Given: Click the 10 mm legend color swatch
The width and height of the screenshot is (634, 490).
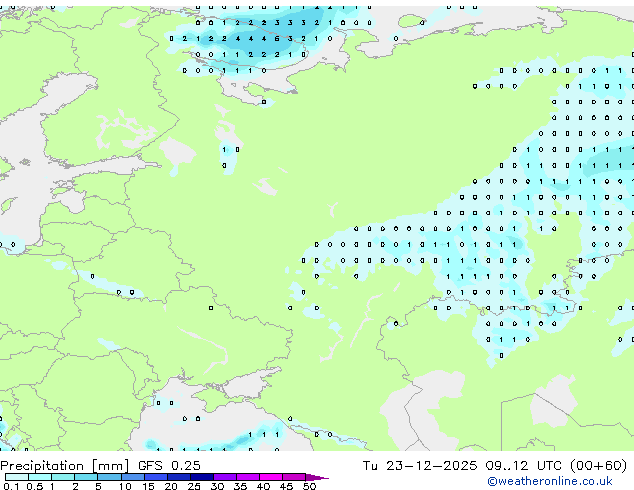Looking at the screenshot, I should click(133, 477).
